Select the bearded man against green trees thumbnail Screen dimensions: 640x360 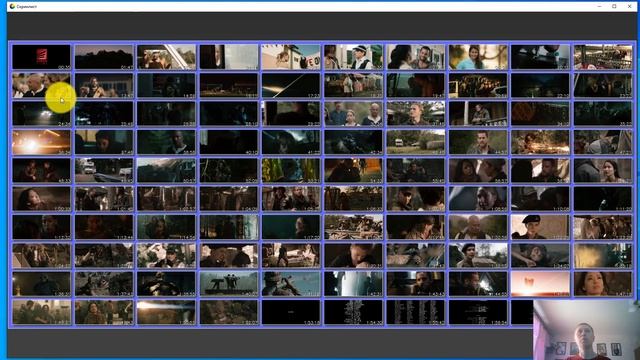[478, 142]
